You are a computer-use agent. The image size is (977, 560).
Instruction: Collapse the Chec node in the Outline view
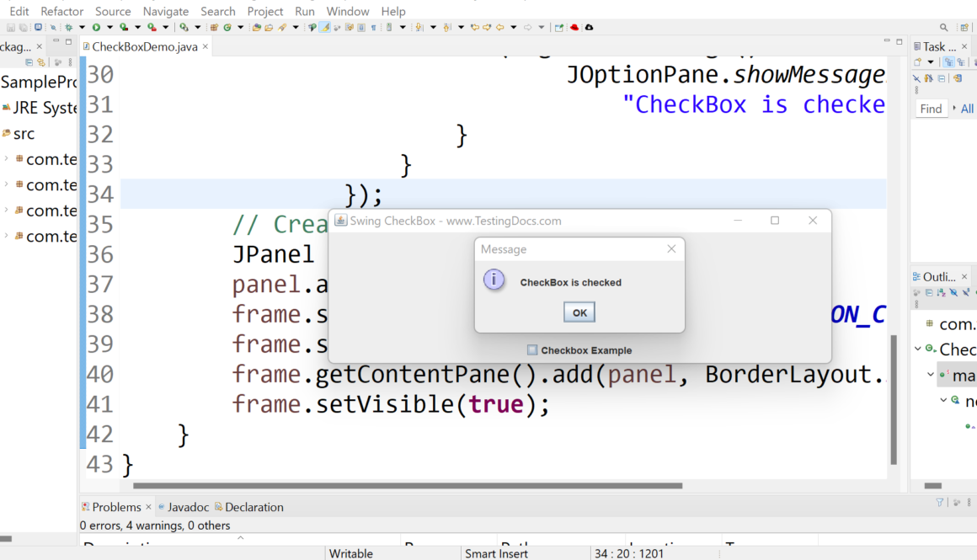(x=917, y=349)
